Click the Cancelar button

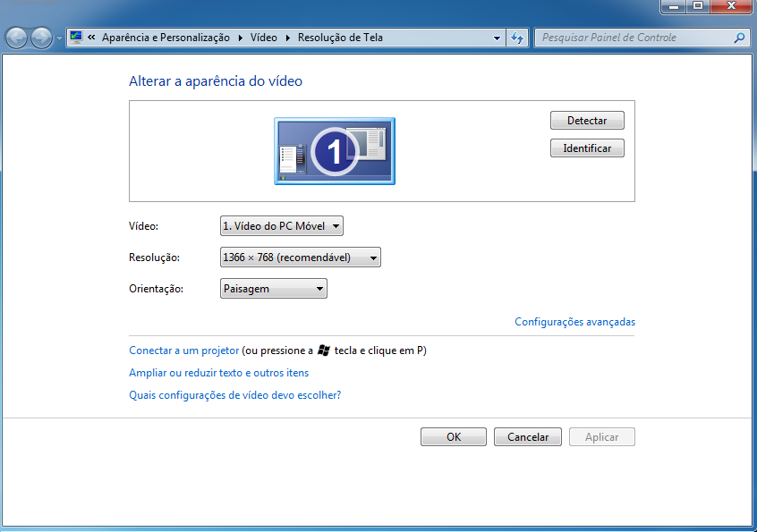(528, 437)
